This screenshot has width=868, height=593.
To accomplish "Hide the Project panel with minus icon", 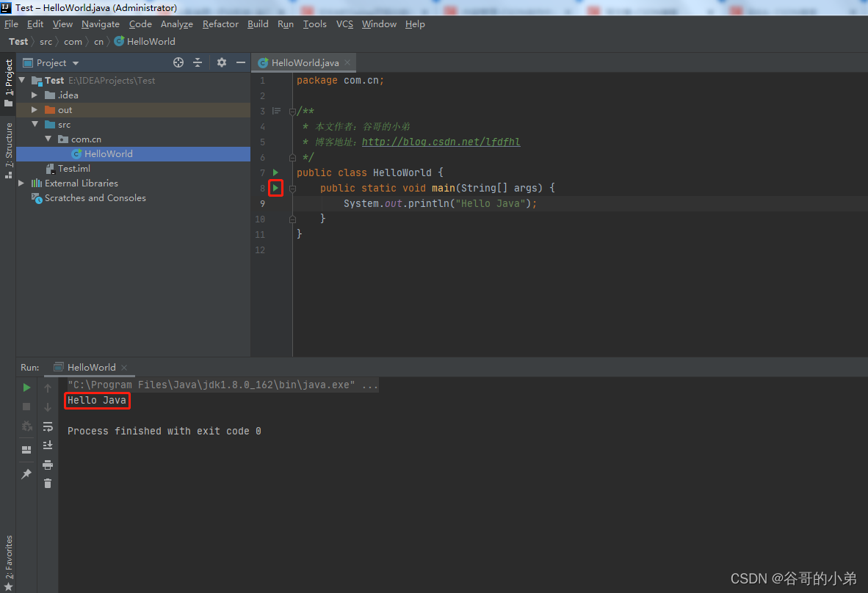I will pyautogui.click(x=241, y=62).
